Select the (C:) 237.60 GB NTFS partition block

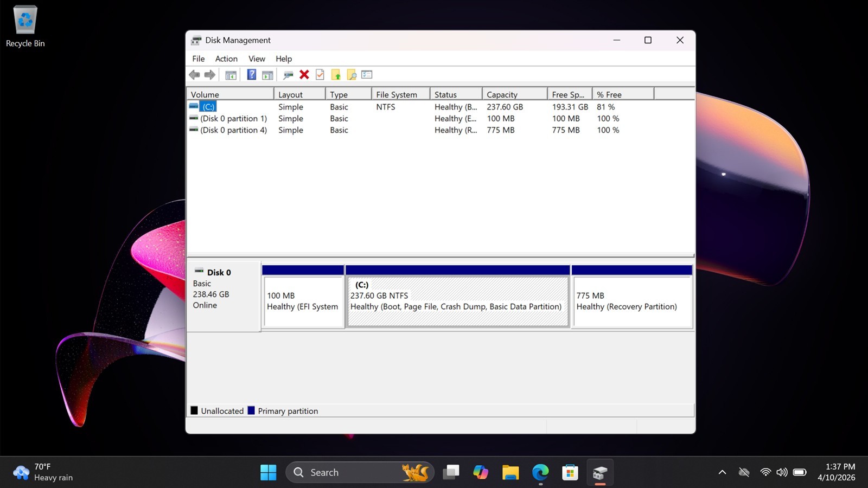tap(457, 297)
